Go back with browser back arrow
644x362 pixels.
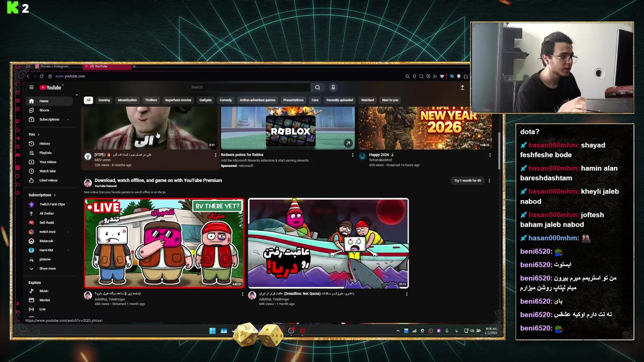click(28, 76)
